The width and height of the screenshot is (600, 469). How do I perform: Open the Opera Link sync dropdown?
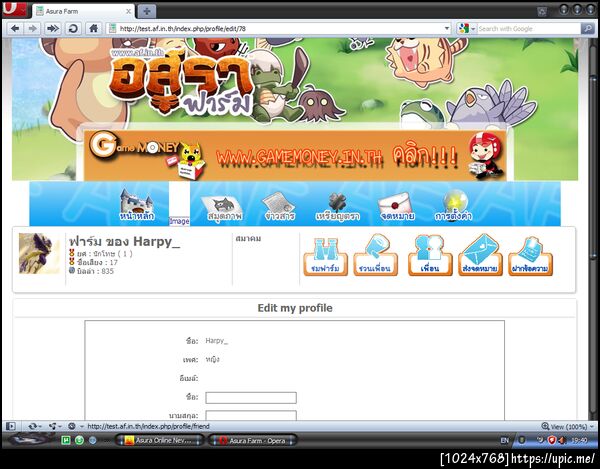coord(34,426)
